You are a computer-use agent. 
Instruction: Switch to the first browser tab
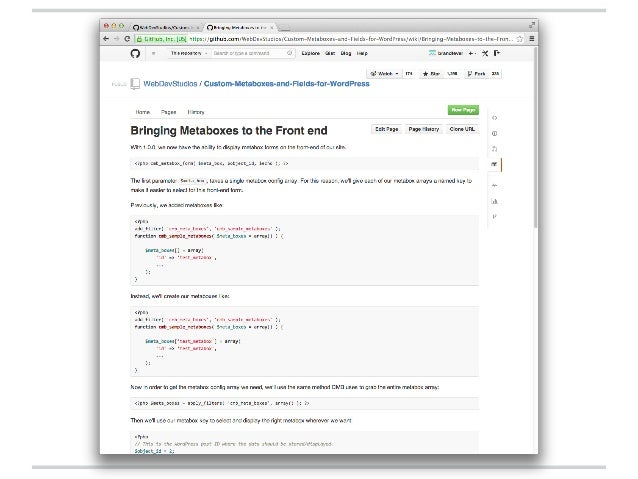pos(165,28)
